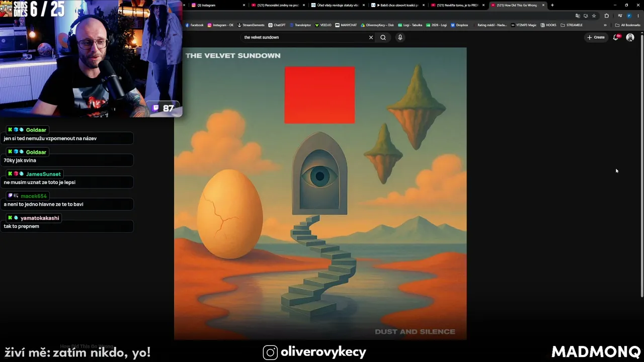Viewport: 644px width, 362px height.
Task: Open YouTube notifications bell
Action: [616, 37]
